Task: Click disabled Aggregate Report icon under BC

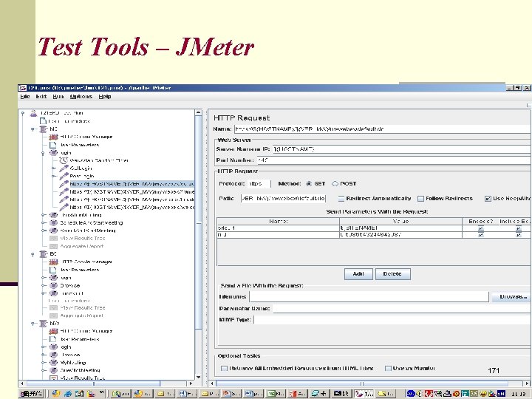Action: pyautogui.click(x=53, y=316)
